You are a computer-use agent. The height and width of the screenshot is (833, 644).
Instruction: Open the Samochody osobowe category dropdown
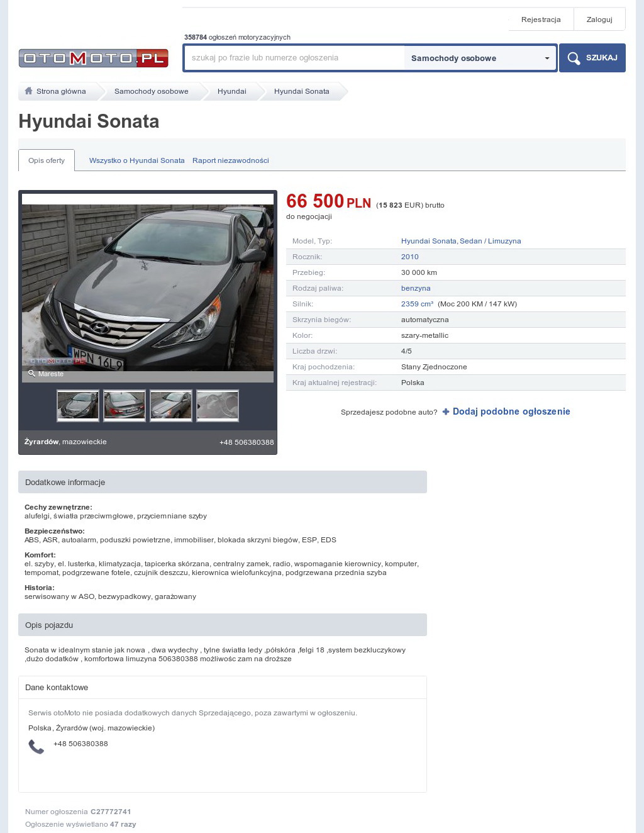coord(480,58)
